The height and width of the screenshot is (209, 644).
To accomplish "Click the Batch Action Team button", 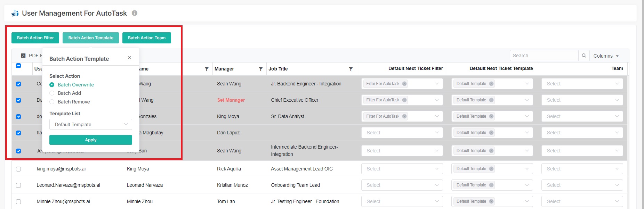I will pyautogui.click(x=146, y=38).
